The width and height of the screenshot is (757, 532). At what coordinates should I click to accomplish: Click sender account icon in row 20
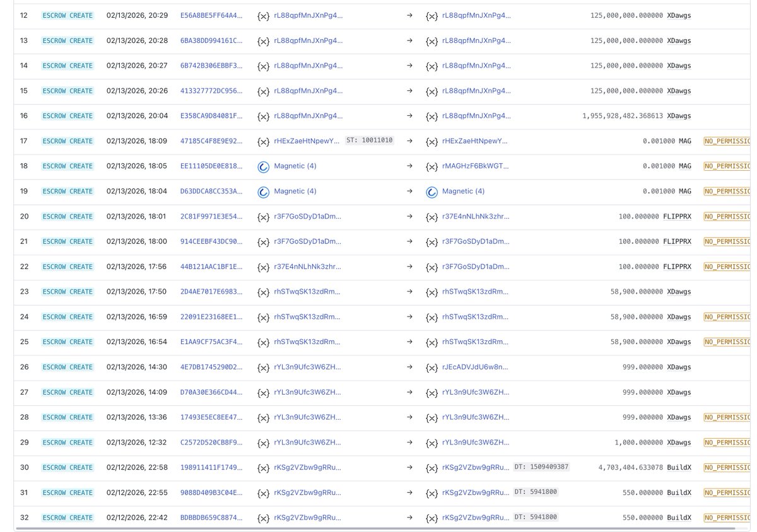tap(264, 217)
